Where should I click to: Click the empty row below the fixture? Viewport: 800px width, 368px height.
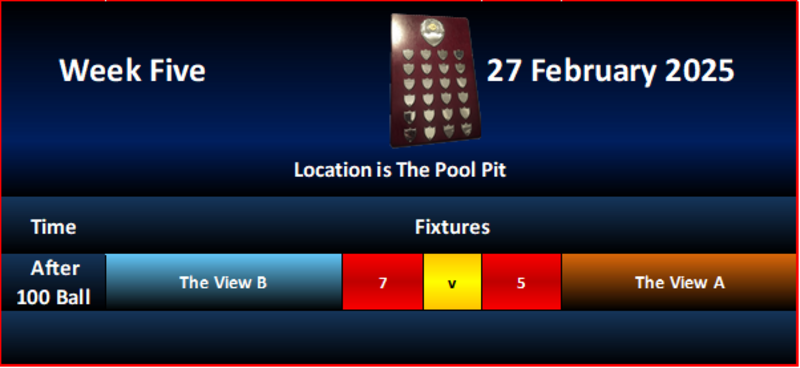point(400,337)
